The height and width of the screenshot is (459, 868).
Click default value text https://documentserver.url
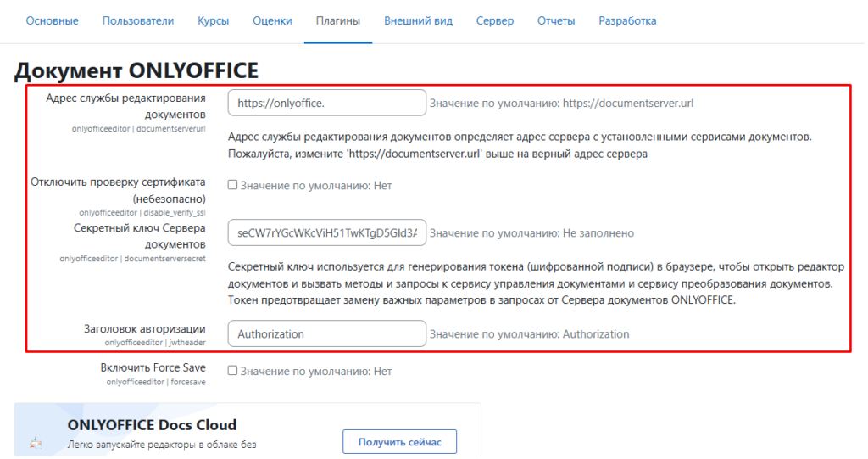point(628,104)
